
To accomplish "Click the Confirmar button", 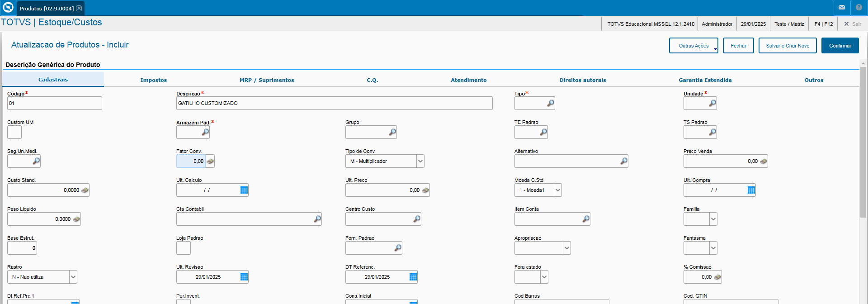I will point(840,46).
